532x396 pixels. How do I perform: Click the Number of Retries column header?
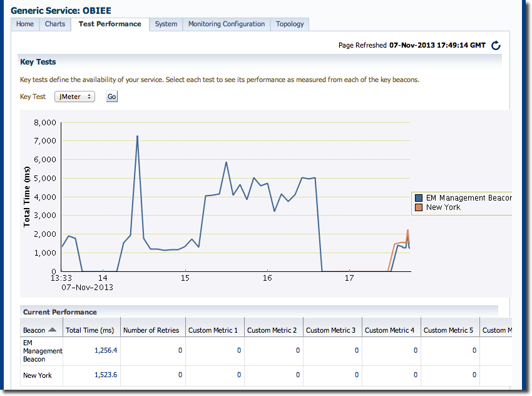point(151,330)
